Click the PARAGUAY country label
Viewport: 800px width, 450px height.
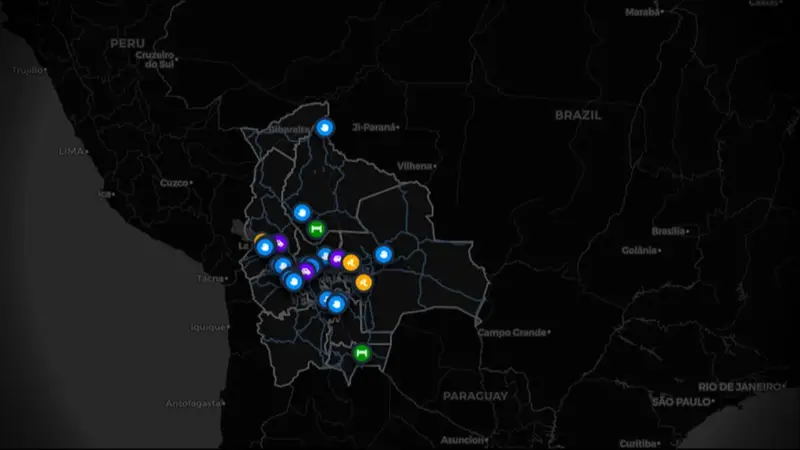[x=475, y=396]
